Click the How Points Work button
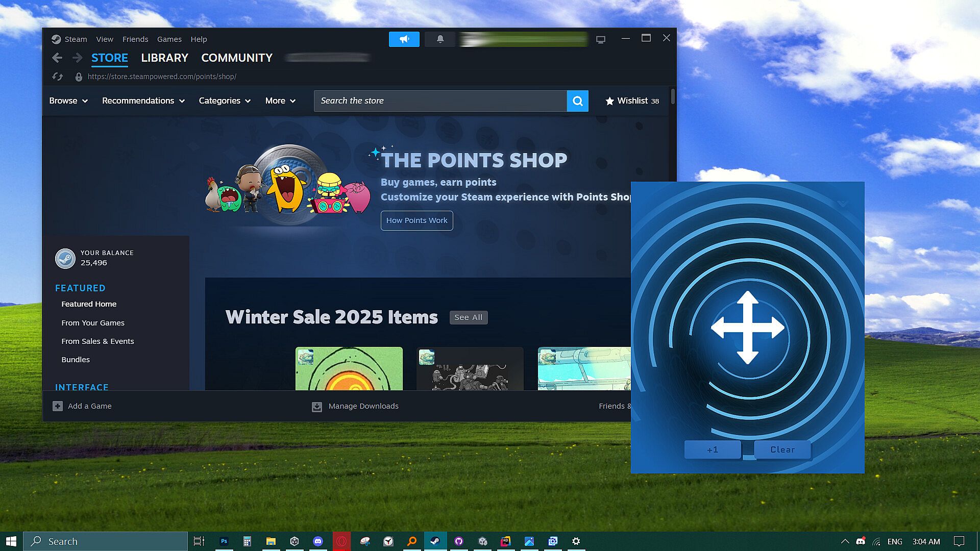 416,220
